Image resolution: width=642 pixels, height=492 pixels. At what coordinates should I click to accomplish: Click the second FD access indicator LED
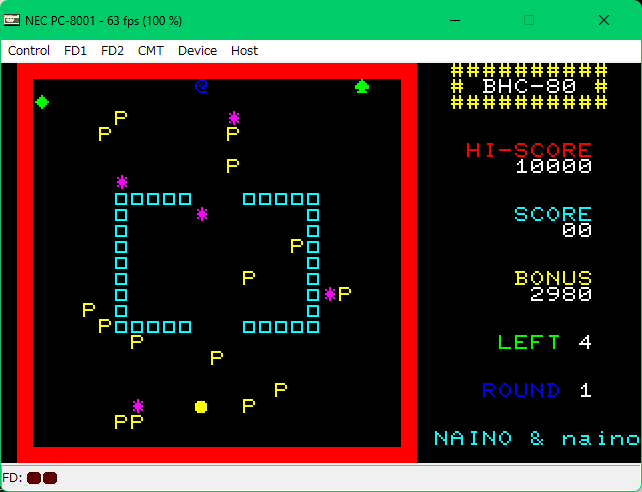[x=50, y=478]
